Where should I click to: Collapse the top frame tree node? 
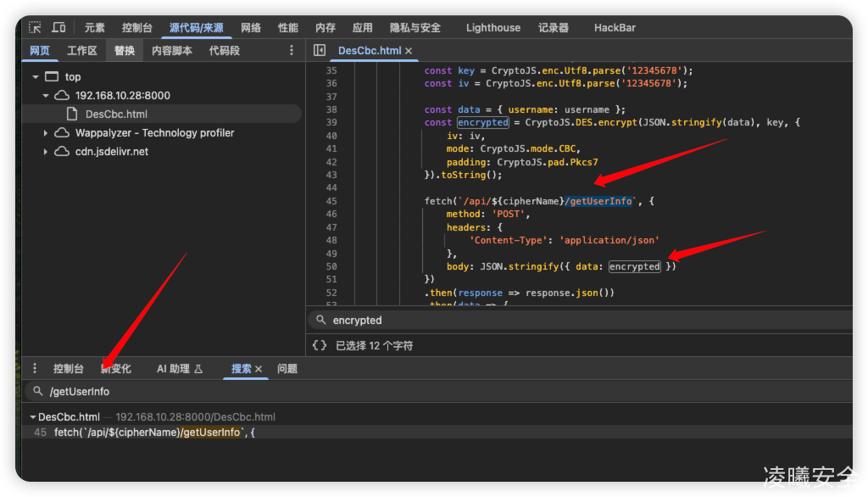click(x=36, y=77)
